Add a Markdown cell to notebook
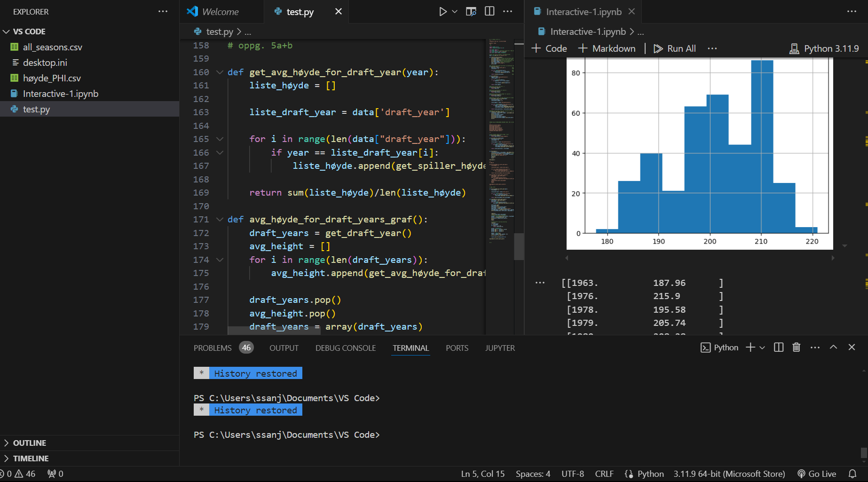This screenshot has height=482, width=868. coord(607,48)
